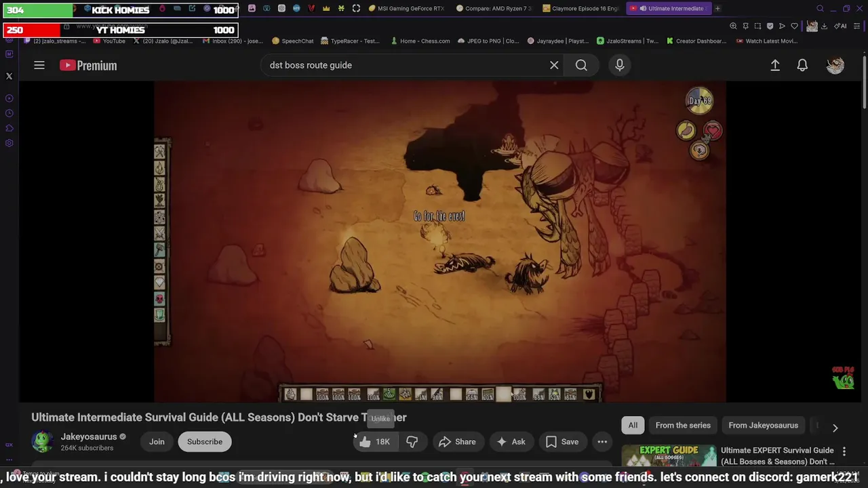Click the pin icon in address bar
This screenshot has height=488, width=868.
tap(745, 26)
